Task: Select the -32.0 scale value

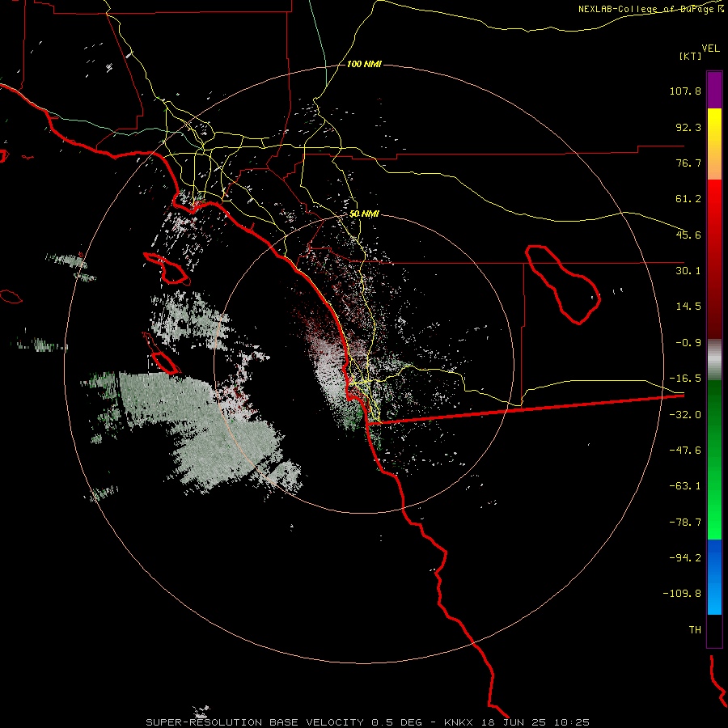Action: (x=685, y=415)
